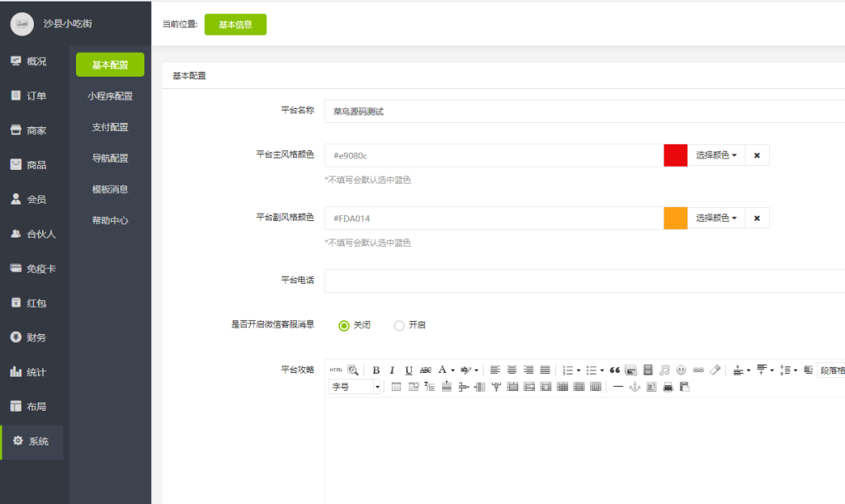The height and width of the screenshot is (504, 845).
Task: Center align text in editor
Action: click(x=512, y=370)
